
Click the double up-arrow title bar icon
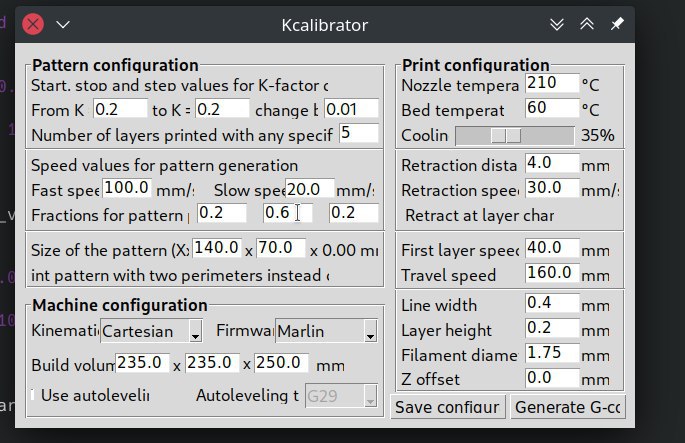[587, 24]
